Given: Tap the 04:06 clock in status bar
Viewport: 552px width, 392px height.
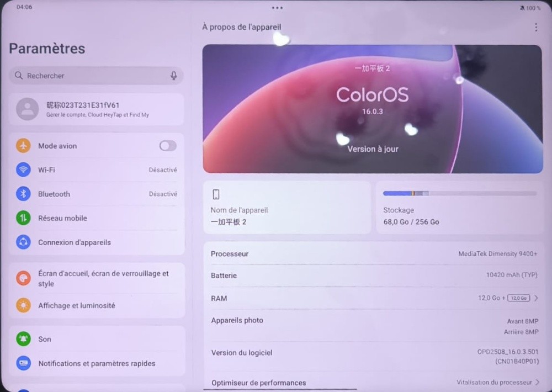Looking at the screenshot, I should coord(24,7).
